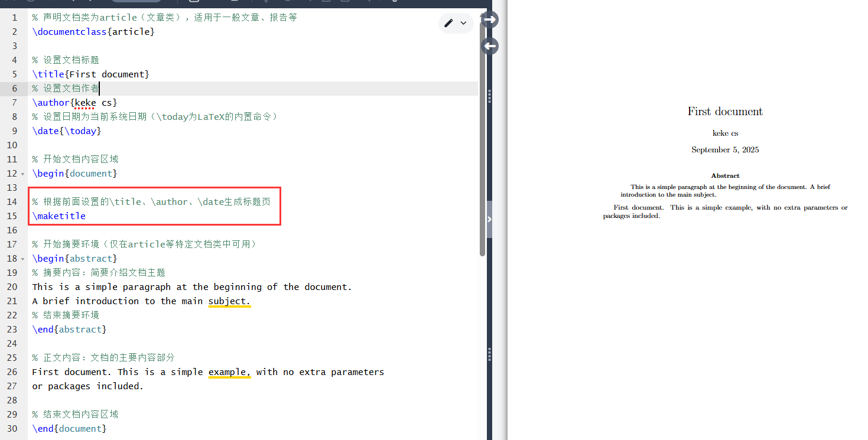Click the line 'or packages included.' in the editor
The image size is (868, 440).
click(x=88, y=386)
